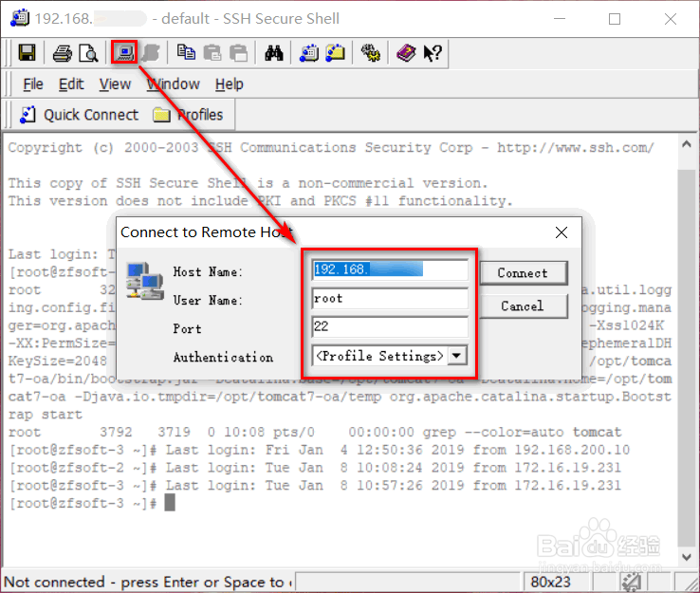700x593 pixels.
Task: Open the Profiles folder button
Action: (188, 115)
